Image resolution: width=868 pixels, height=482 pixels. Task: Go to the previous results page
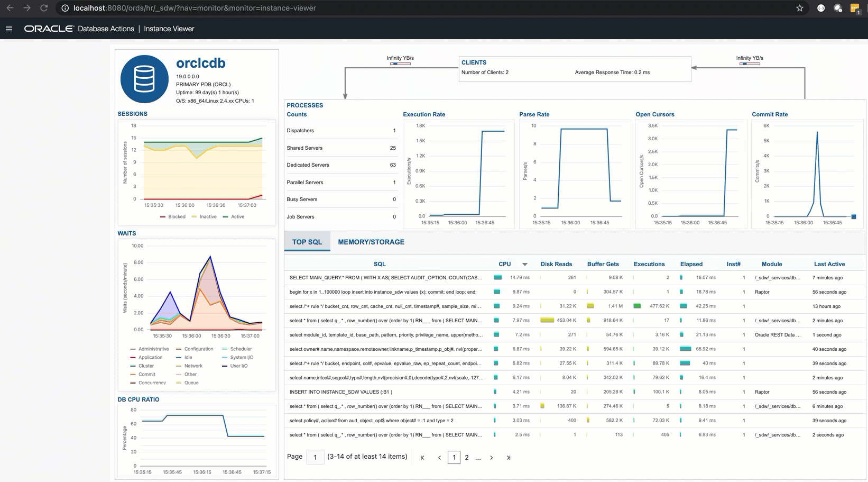(439, 458)
